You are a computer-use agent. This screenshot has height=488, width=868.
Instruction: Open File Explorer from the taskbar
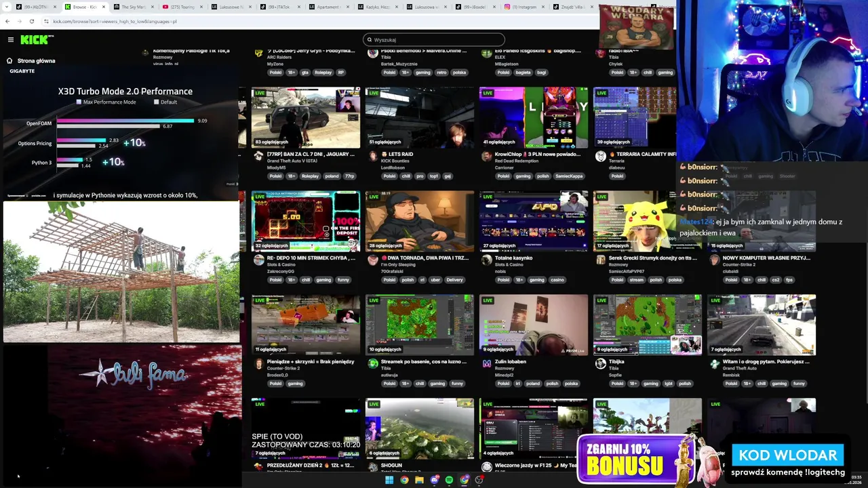click(x=419, y=480)
